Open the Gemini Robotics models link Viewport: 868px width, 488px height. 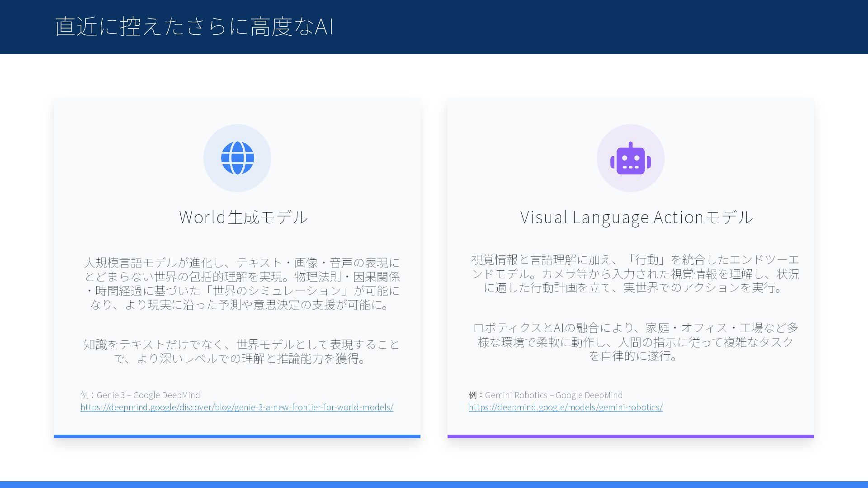tap(566, 407)
